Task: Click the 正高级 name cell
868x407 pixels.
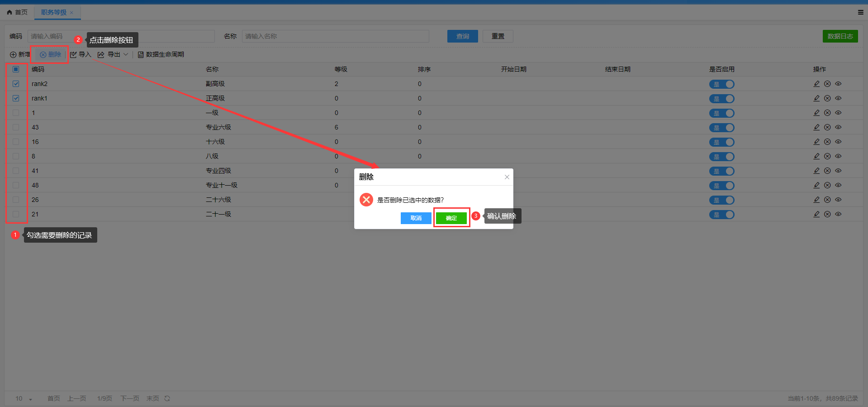Action: pyautogui.click(x=215, y=98)
